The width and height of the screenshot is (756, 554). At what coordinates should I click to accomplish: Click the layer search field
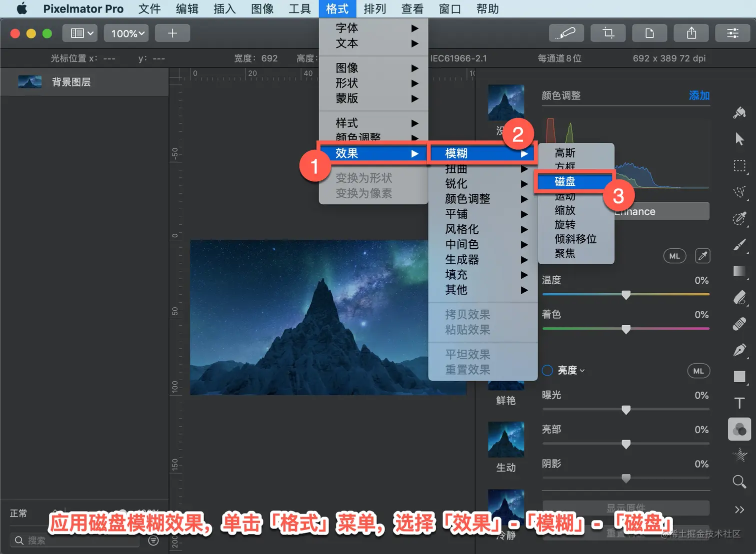coord(75,541)
